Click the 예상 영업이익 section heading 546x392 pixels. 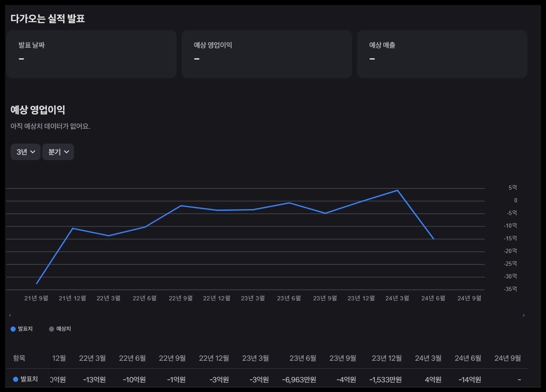[x=38, y=110]
